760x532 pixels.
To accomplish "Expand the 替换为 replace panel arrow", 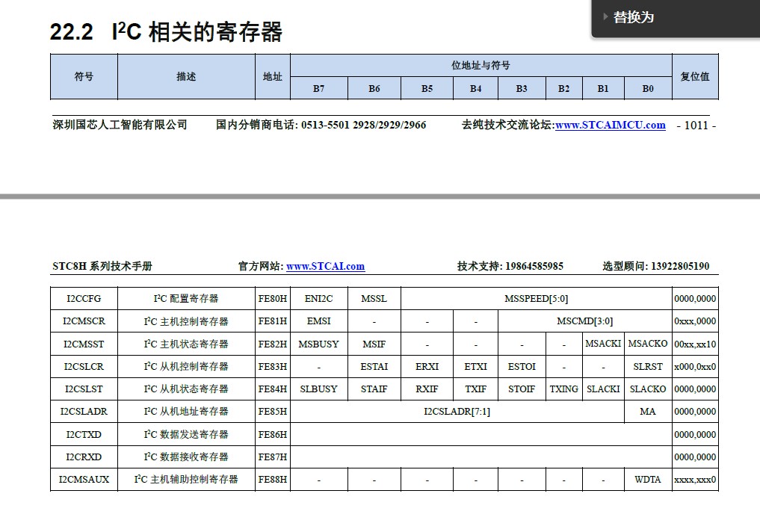I will (x=605, y=16).
